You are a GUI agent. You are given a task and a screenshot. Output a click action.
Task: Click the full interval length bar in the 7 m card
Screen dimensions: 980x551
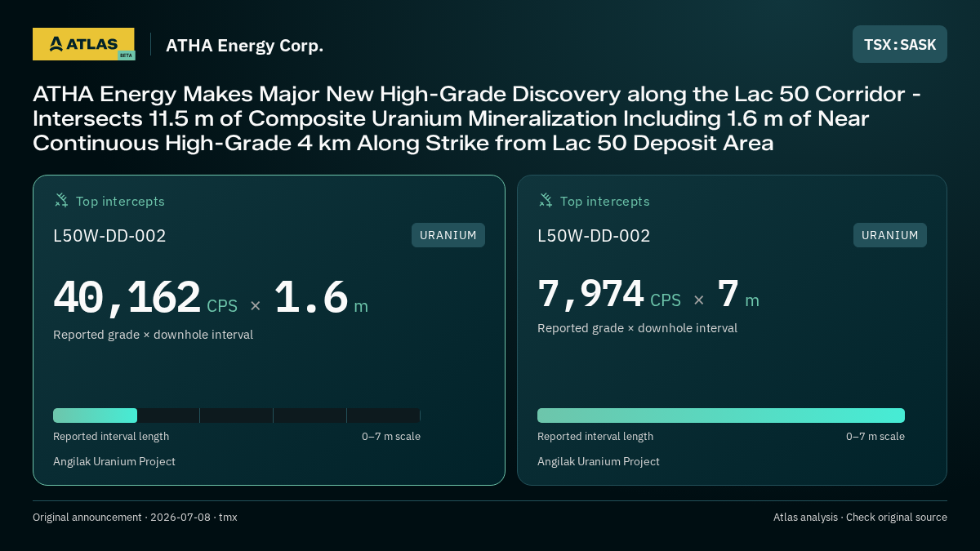[721, 415]
